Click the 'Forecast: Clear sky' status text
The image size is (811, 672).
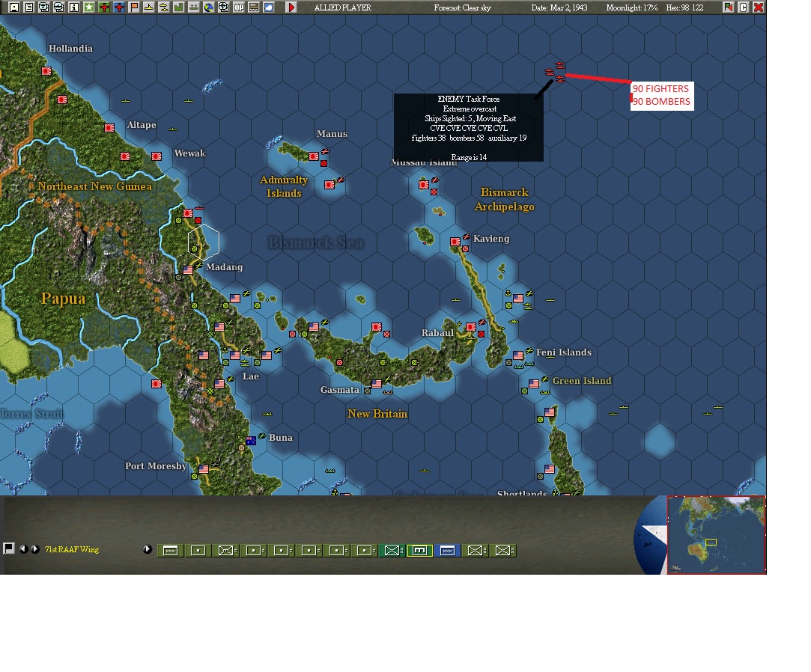tap(462, 7)
